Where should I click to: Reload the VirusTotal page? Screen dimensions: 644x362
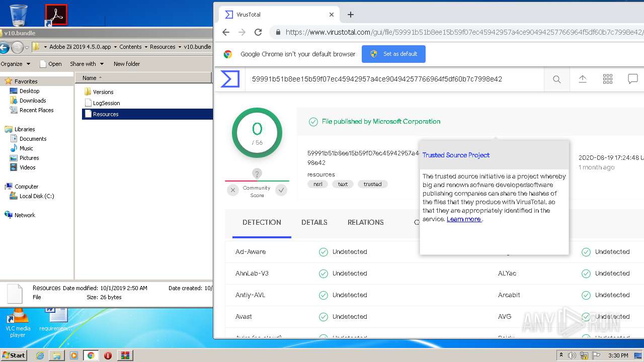click(x=258, y=32)
